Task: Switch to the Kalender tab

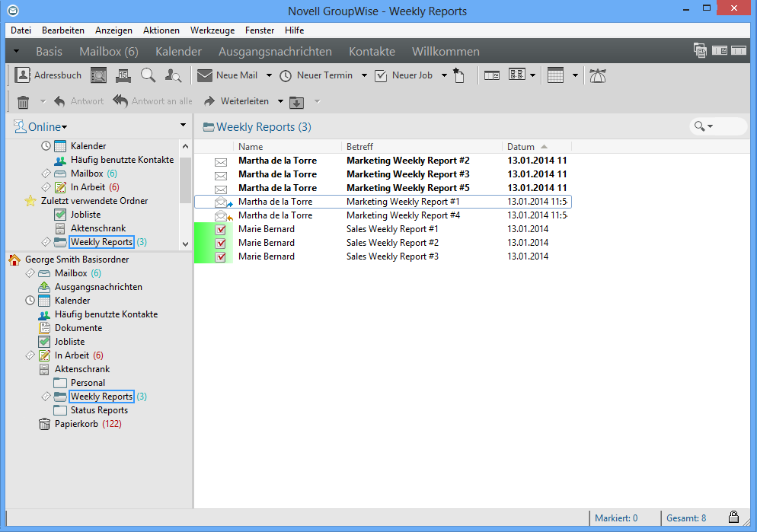Action: tap(178, 51)
